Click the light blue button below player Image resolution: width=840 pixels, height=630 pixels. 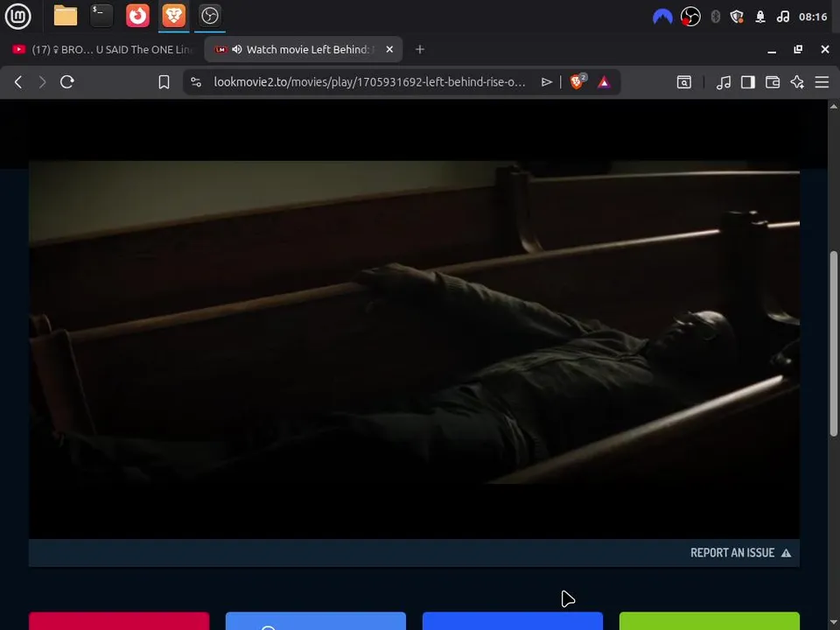[x=316, y=621]
